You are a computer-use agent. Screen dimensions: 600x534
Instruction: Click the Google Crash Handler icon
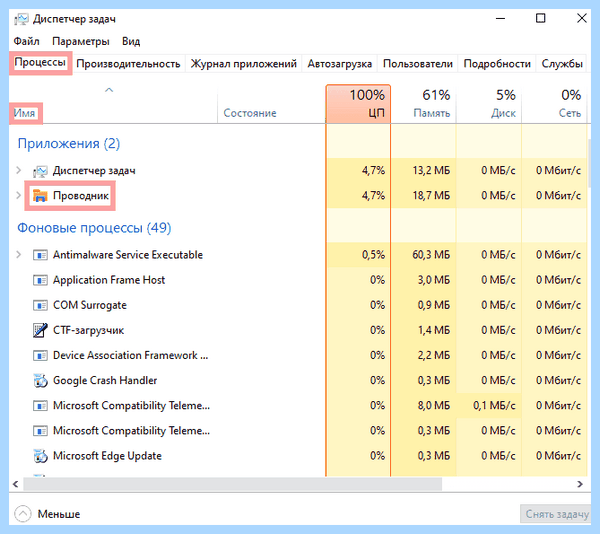(x=40, y=381)
